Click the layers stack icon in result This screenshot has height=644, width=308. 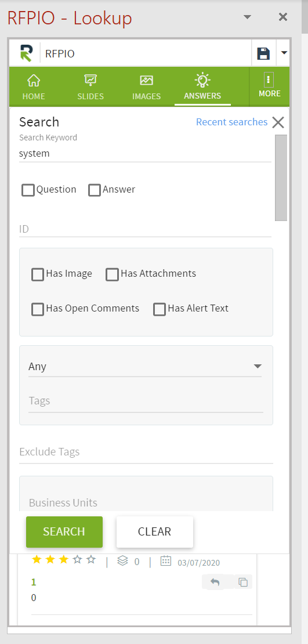(x=122, y=561)
